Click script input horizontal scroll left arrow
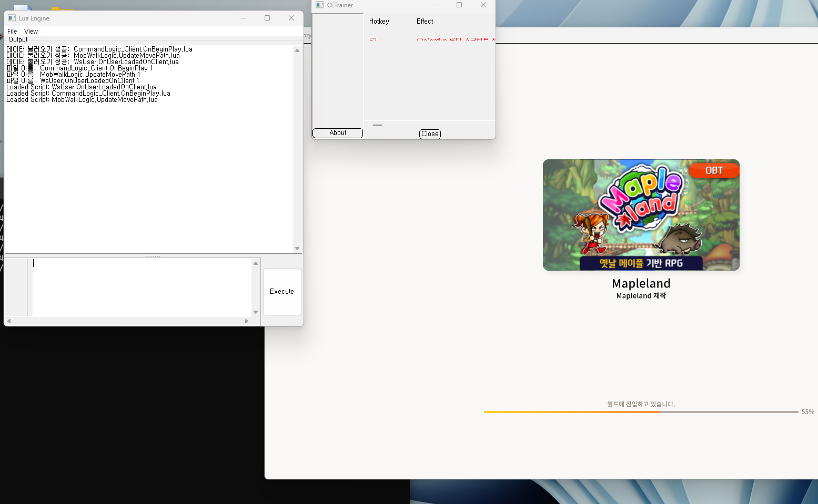 pyautogui.click(x=9, y=321)
